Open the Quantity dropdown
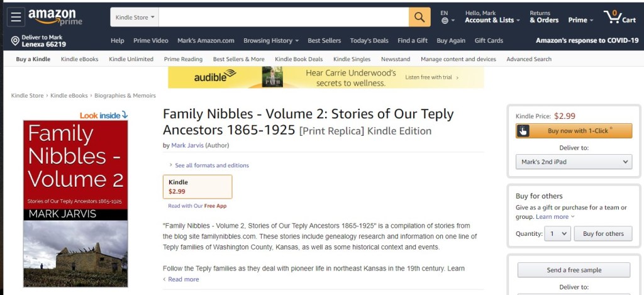The height and width of the screenshot is (295, 644). tap(557, 233)
